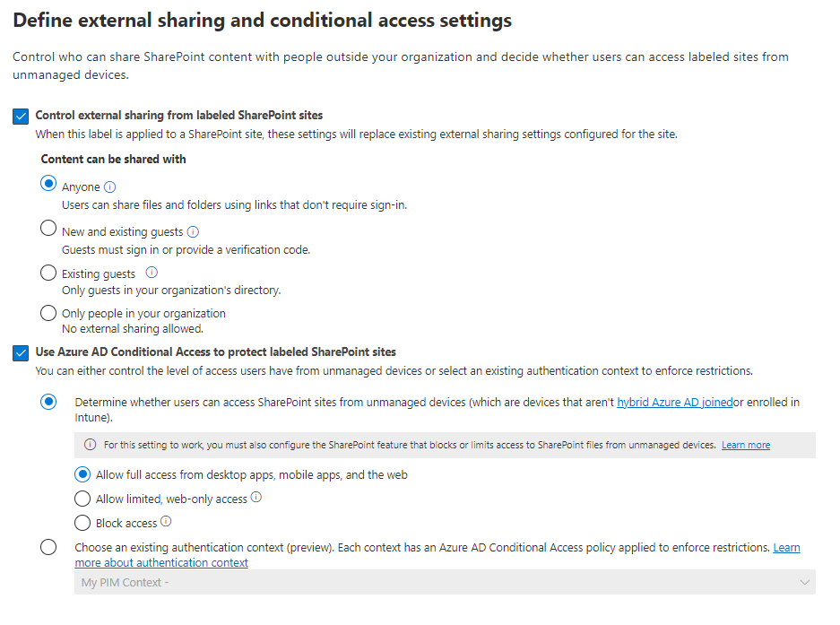Select Only people in your organization

pyautogui.click(x=48, y=313)
